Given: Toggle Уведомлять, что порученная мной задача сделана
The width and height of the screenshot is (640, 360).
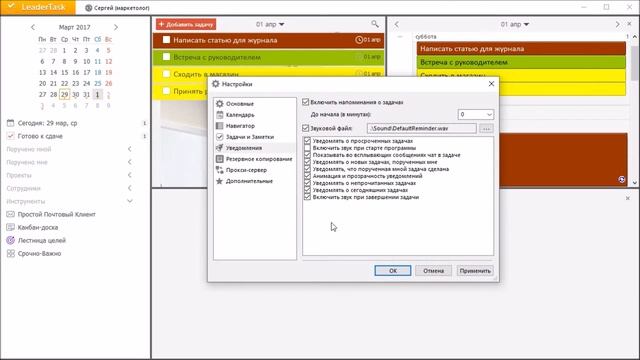Looking at the screenshot, I should (307, 169).
